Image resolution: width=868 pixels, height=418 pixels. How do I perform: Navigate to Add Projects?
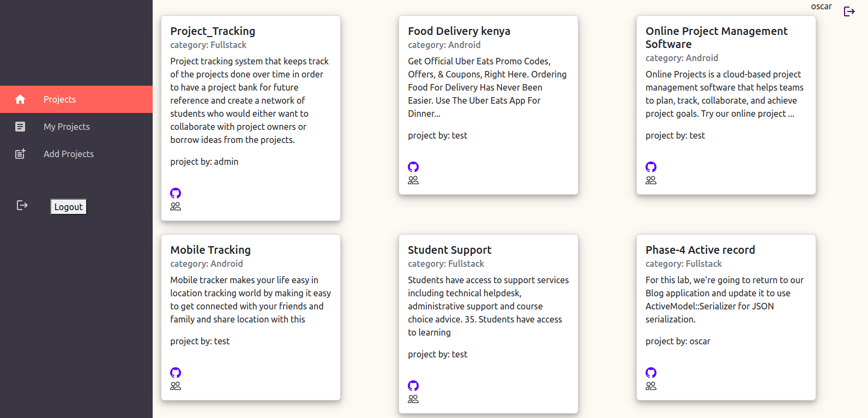pos(69,153)
